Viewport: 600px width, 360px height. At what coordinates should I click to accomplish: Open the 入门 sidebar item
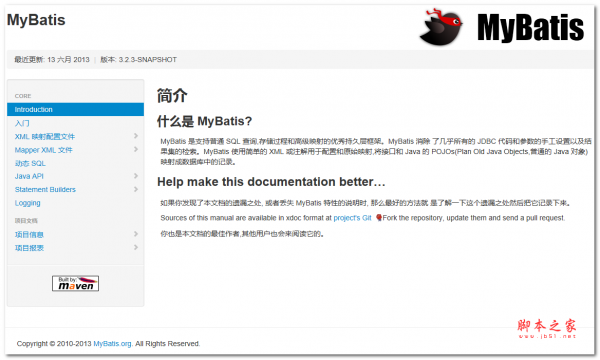pyautogui.click(x=22, y=123)
